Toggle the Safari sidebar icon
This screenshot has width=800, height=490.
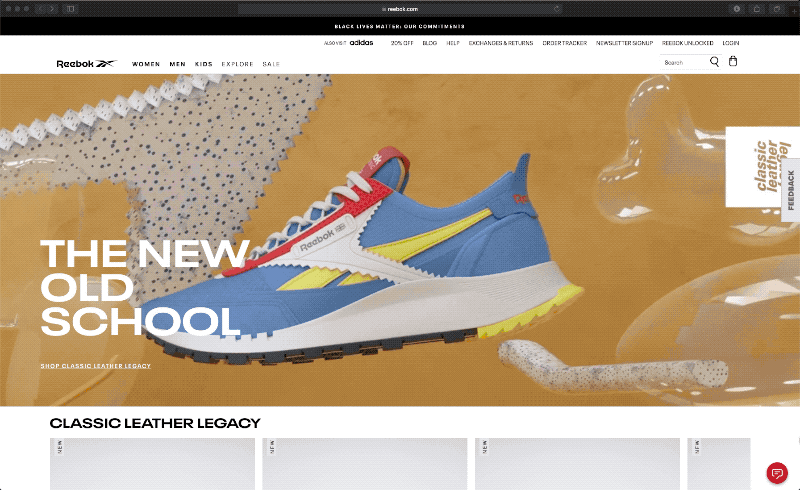(x=70, y=9)
